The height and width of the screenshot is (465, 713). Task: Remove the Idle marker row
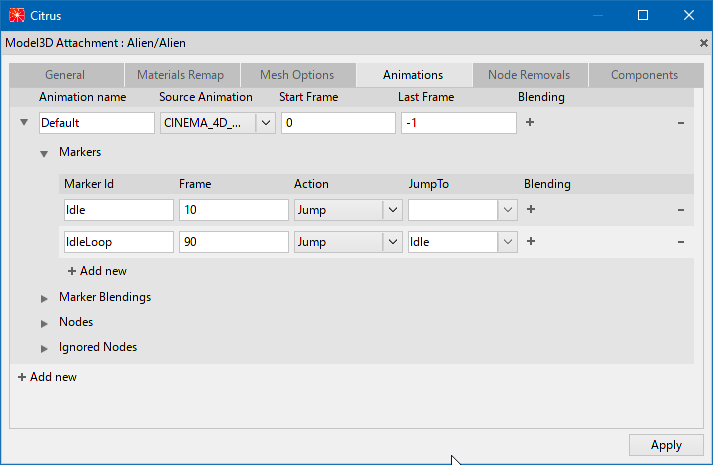[x=681, y=210]
